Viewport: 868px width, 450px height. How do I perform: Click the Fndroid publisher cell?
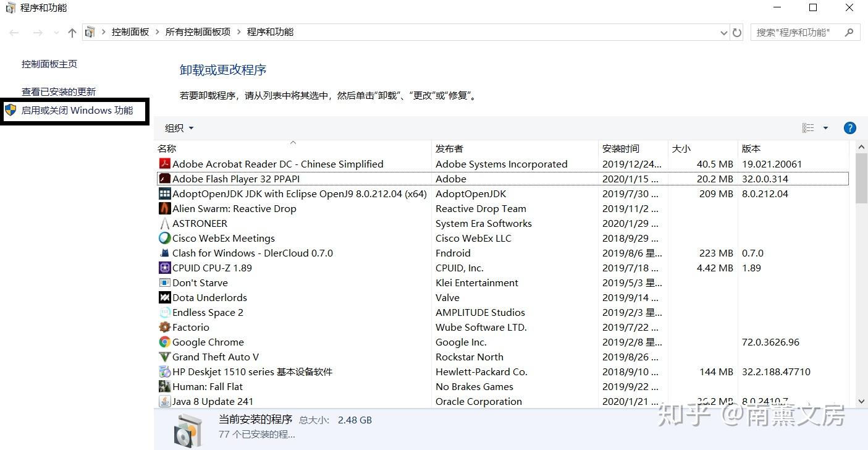click(453, 253)
